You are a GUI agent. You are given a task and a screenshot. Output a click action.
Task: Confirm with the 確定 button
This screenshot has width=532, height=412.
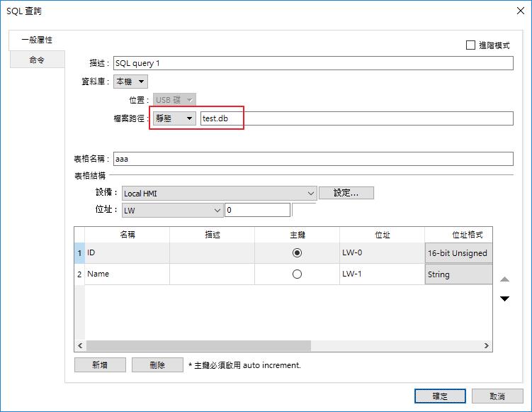pyautogui.click(x=440, y=396)
